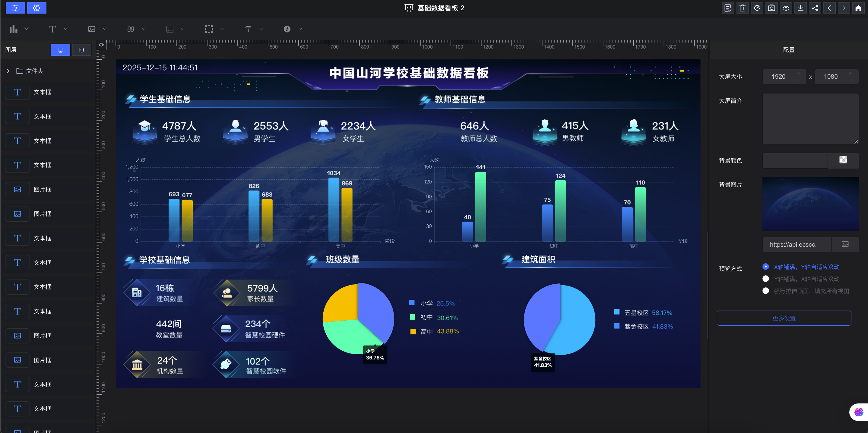Click the trash delete icon in top bar
This screenshot has width=868, height=433.
[742, 8]
